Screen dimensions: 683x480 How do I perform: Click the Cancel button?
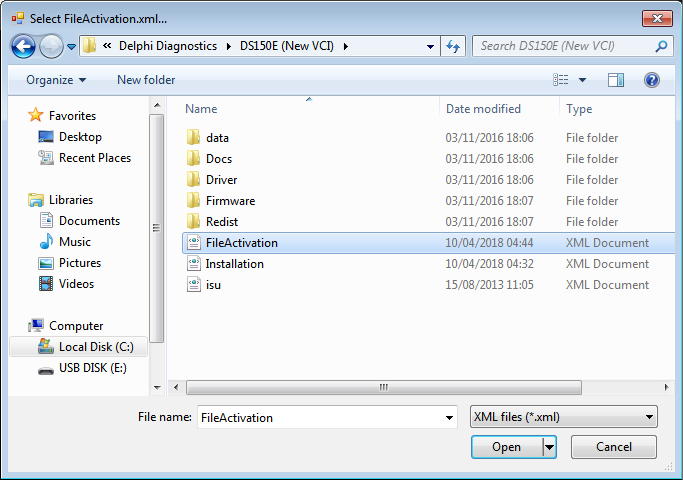[x=614, y=447]
